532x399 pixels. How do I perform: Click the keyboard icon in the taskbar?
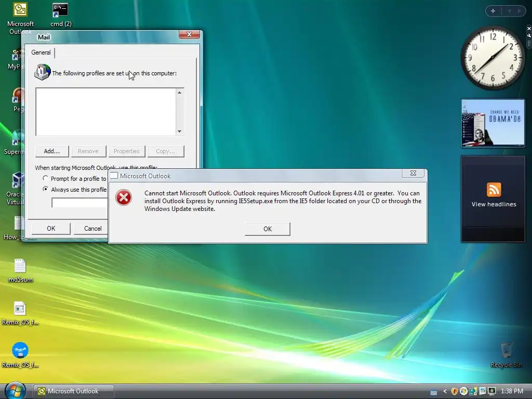tap(434, 392)
